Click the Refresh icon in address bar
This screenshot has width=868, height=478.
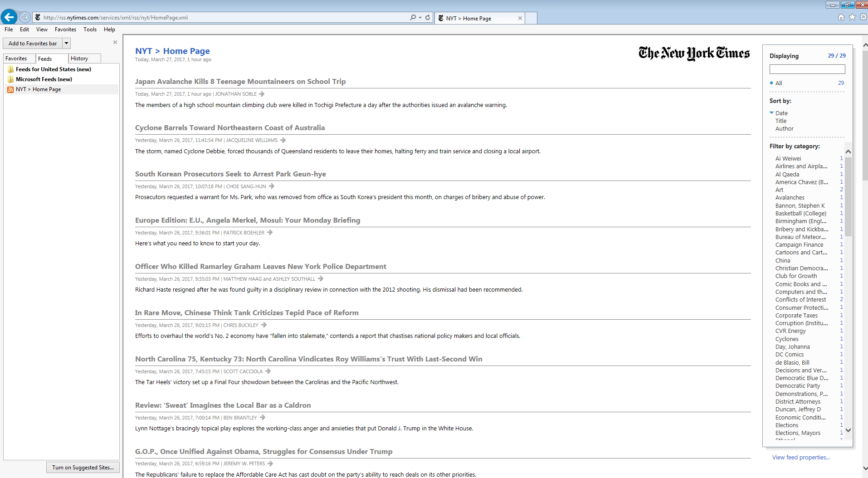[x=428, y=18]
